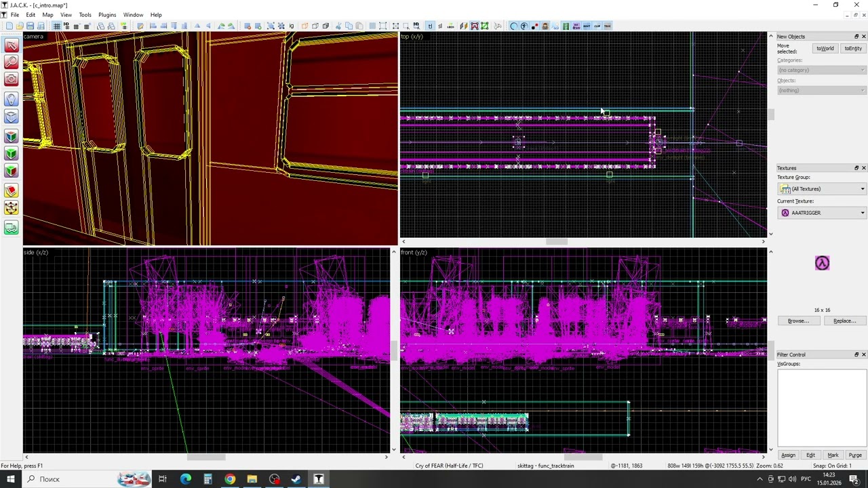
Task: Click the Smaller grid toolbar icon
Action: [77, 26]
